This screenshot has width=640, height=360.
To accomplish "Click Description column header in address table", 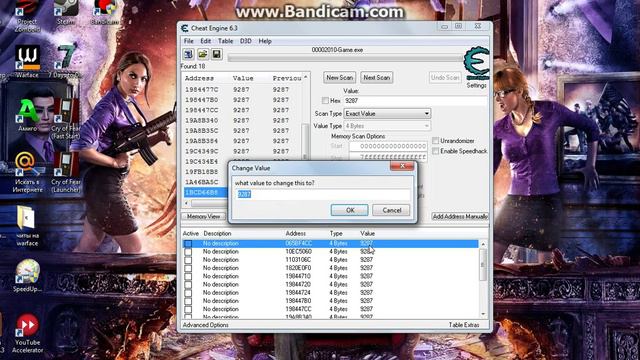I will click(217, 234).
